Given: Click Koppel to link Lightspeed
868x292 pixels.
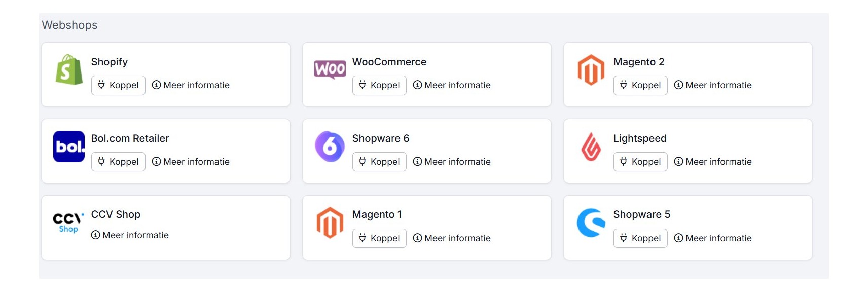Looking at the screenshot, I should tap(640, 162).
